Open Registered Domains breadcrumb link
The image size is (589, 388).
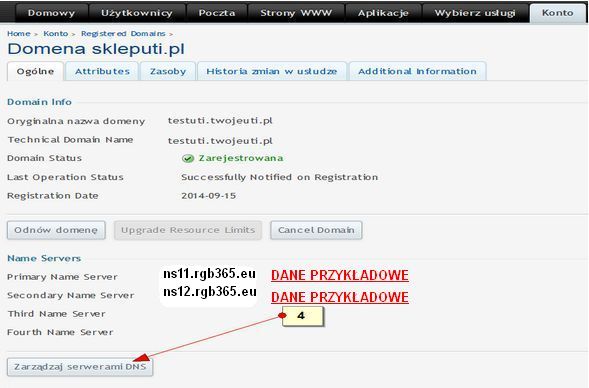click(123, 33)
